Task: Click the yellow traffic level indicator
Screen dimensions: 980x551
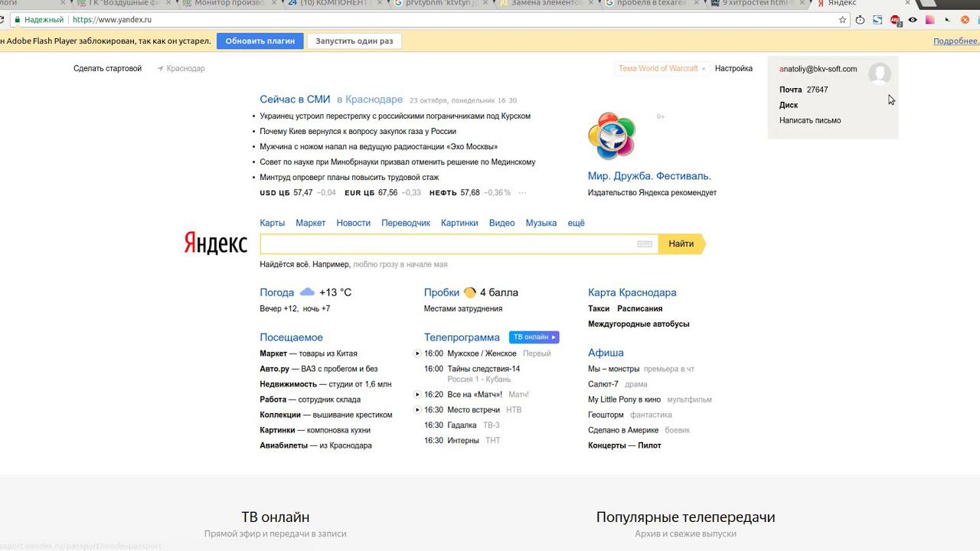Action: tap(470, 292)
